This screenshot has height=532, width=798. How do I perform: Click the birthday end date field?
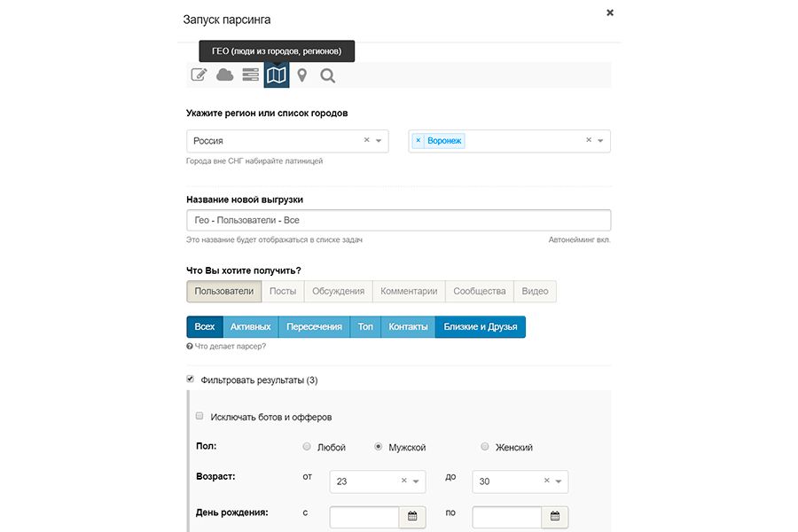click(507, 517)
